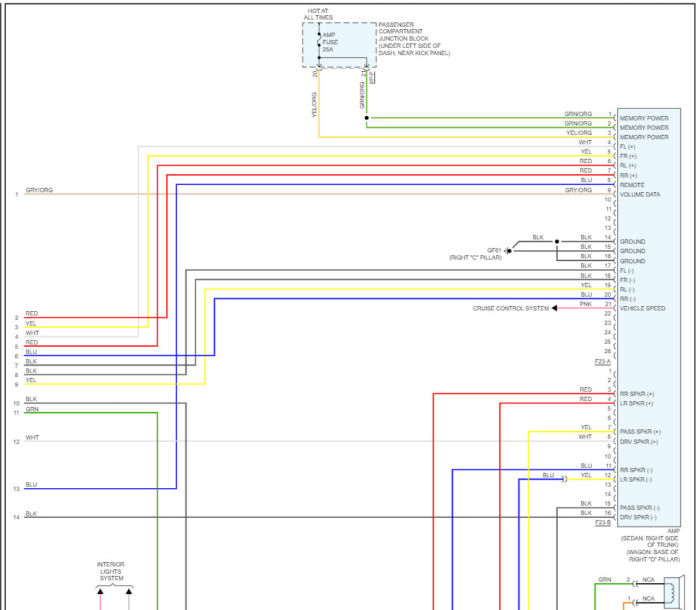Click the 'BLK' label at left pin 14
Viewport: 700px width, 610px height.
point(31,513)
